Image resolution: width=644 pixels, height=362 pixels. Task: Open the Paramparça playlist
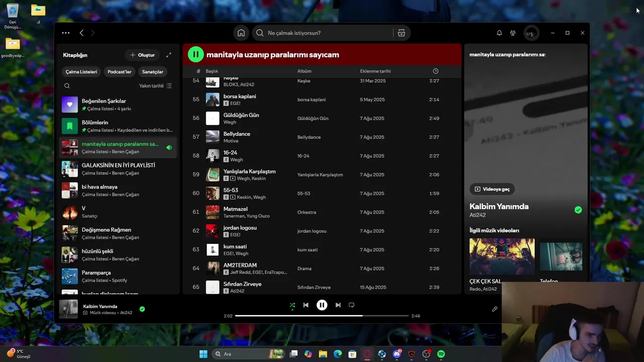click(118, 276)
